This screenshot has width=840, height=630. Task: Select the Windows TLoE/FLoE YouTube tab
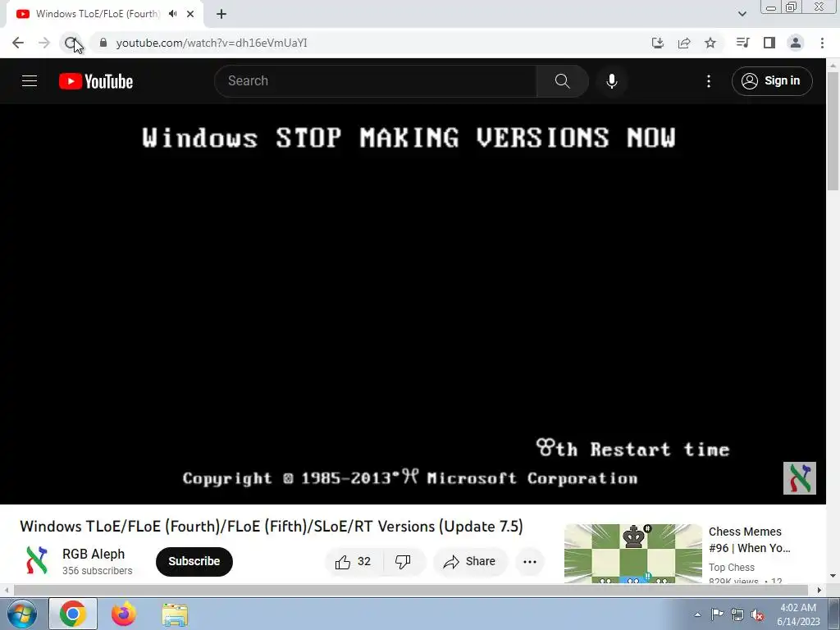tap(98, 14)
